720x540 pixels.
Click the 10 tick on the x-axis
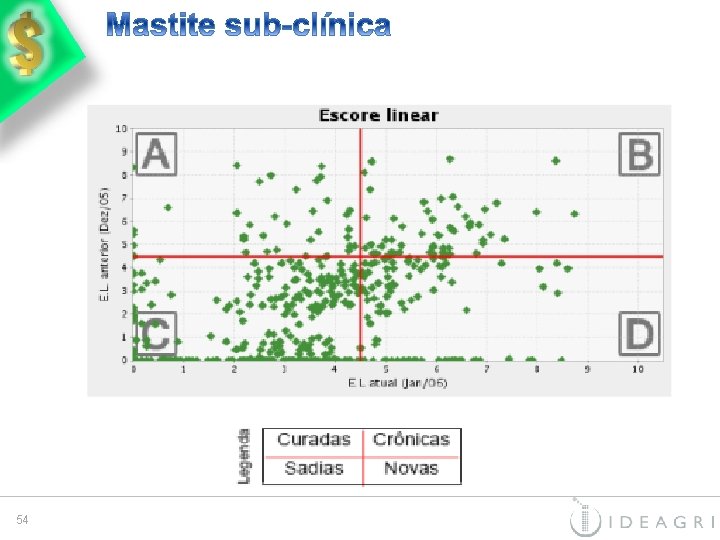(x=638, y=369)
